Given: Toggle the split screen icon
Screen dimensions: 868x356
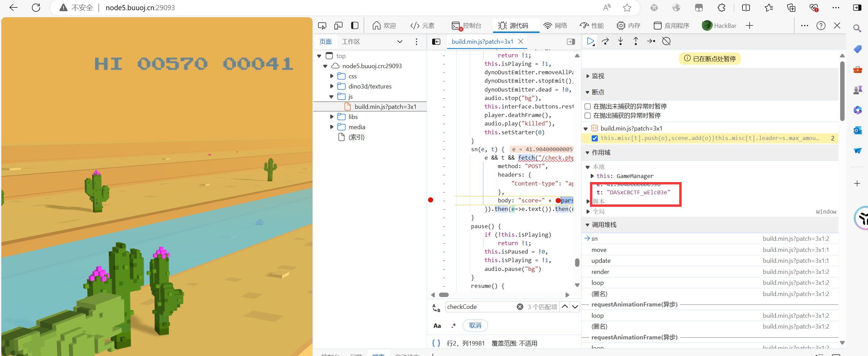Looking at the screenshot, I should pyautogui.click(x=746, y=7).
